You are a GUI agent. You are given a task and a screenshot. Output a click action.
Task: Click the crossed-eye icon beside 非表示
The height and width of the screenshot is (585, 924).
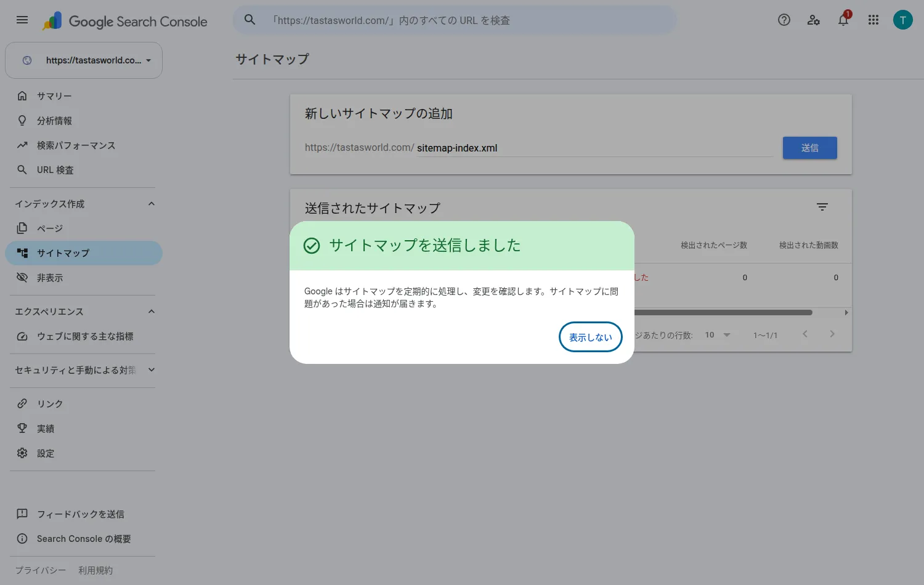click(x=22, y=277)
